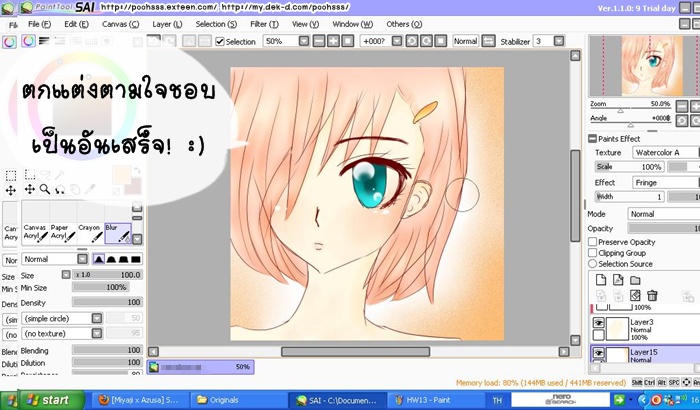Choose the Paper Acryl brush

(63, 233)
